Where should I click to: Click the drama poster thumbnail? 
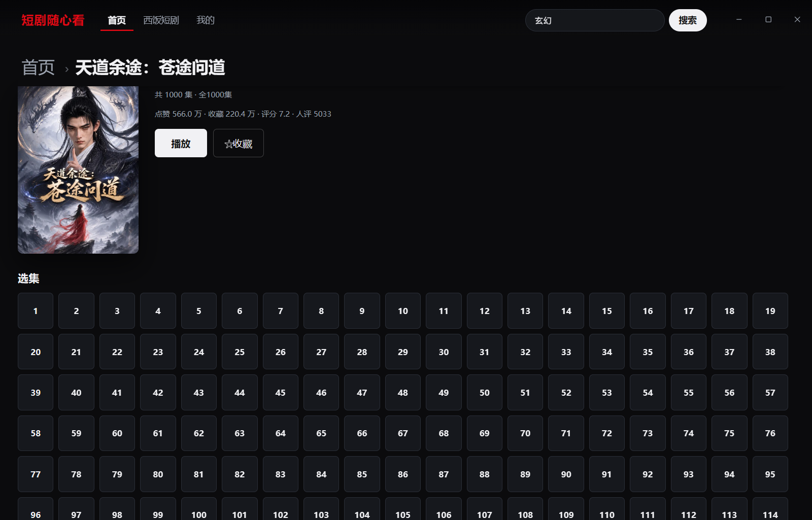(x=78, y=170)
